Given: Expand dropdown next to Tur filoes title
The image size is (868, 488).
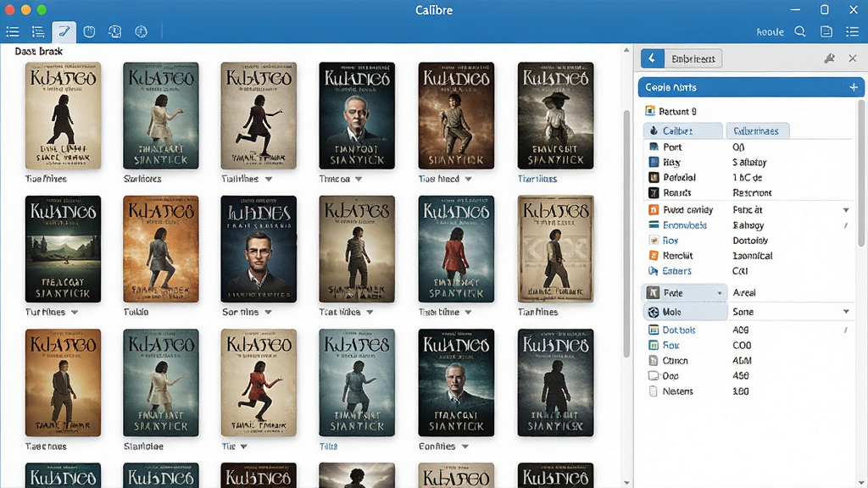Looking at the screenshot, I should (75, 313).
